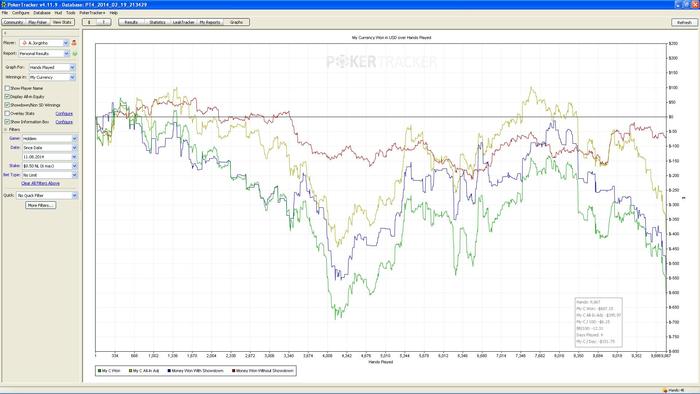This screenshot has height=394, width=700.
Task: Open the Configure menu
Action: [x=21, y=13]
